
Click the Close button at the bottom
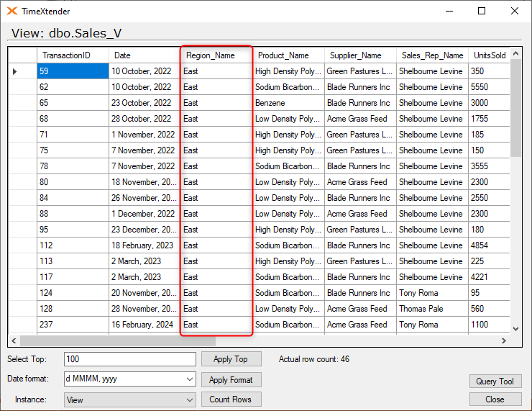[x=495, y=399]
